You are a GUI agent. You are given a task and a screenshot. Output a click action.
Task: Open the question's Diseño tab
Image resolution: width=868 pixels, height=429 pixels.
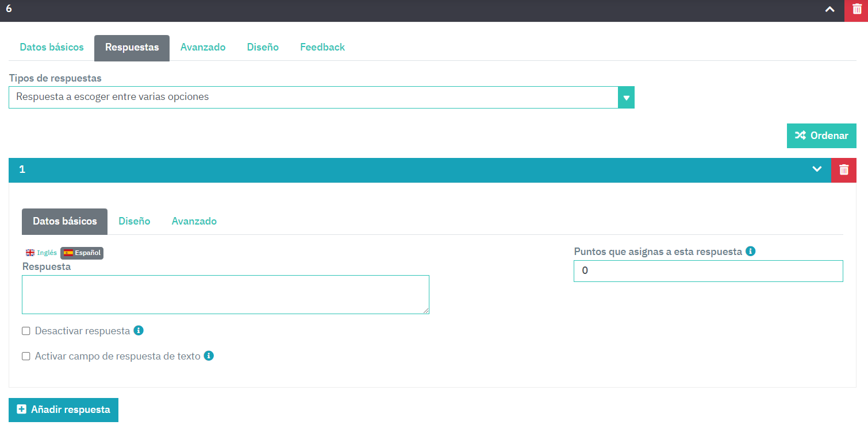point(263,48)
